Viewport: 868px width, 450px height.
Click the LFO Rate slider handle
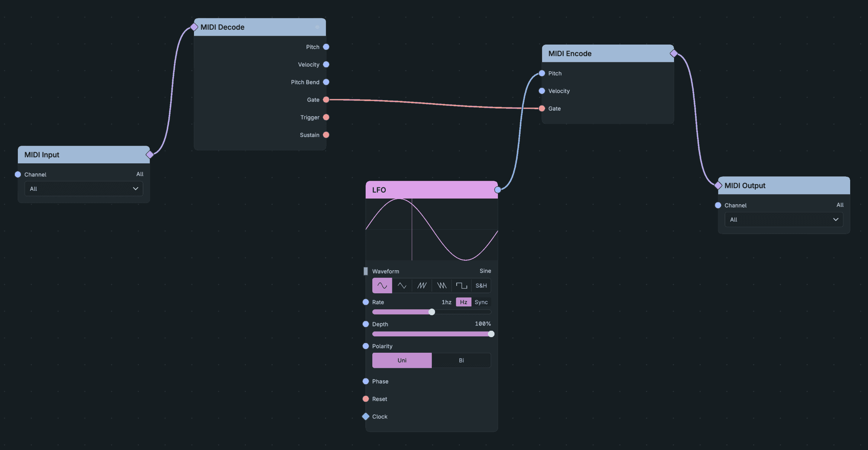pos(432,312)
